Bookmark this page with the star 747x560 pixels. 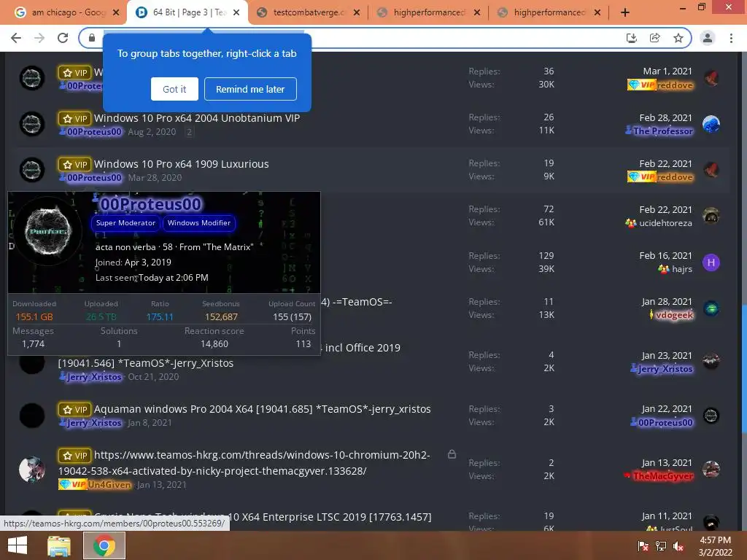point(678,38)
